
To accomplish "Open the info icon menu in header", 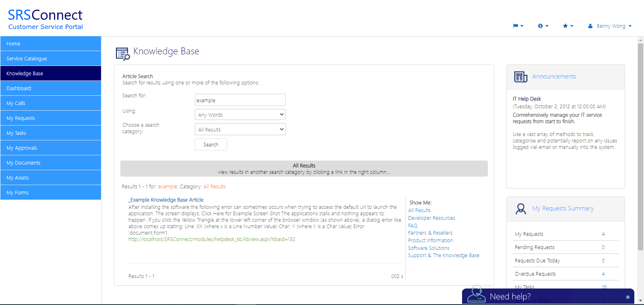I will click(543, 26).
